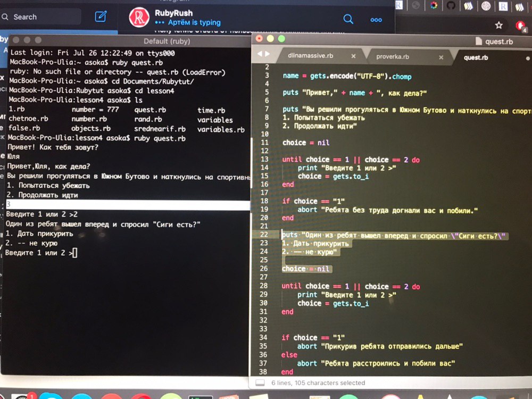Click the unsaved dot on quest.rb tab
532x399 pixels.
528,59
